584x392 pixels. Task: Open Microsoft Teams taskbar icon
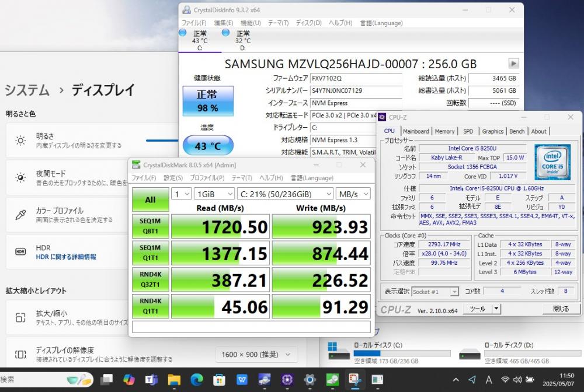pos(152,380)
